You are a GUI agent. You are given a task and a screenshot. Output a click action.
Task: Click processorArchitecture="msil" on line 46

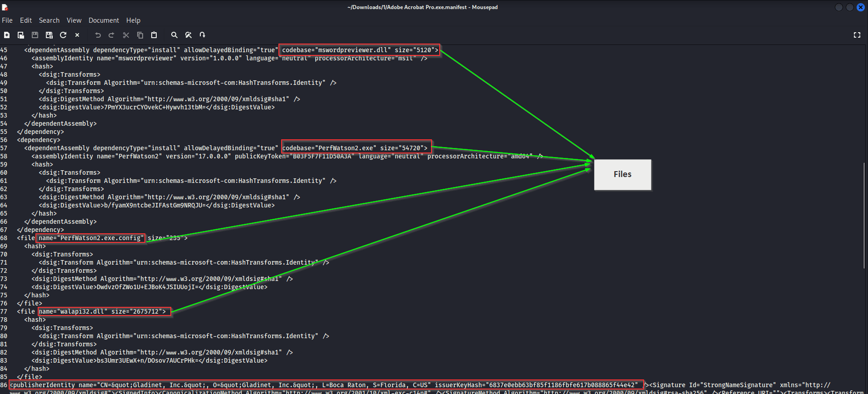[x=365, y=58]
